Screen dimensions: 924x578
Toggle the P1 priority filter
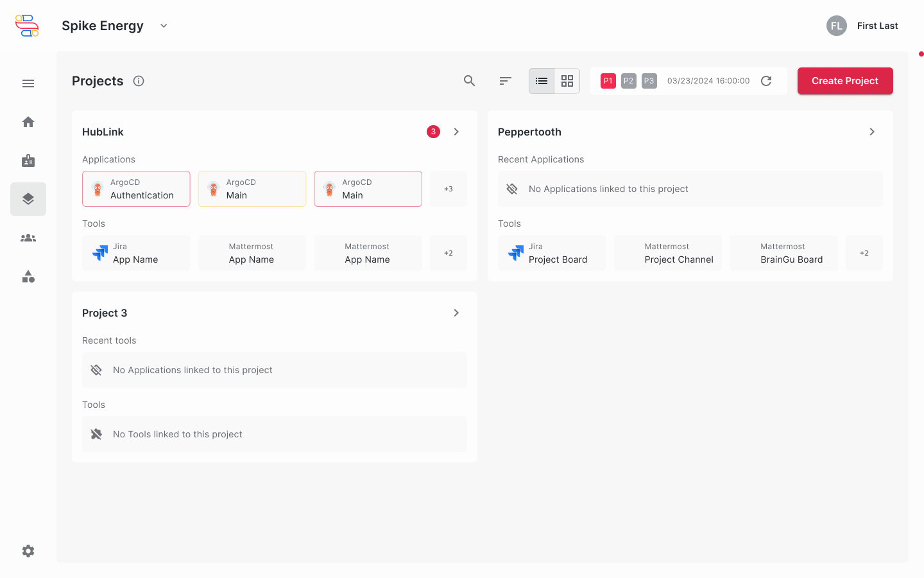click(x=608, y=81)
